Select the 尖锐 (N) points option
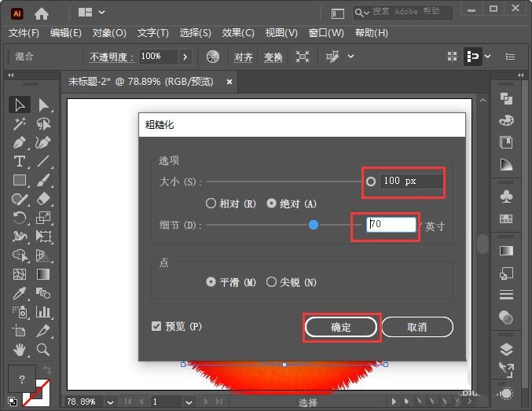The width and height of the screenshot is (532, 411). point(292,282)
